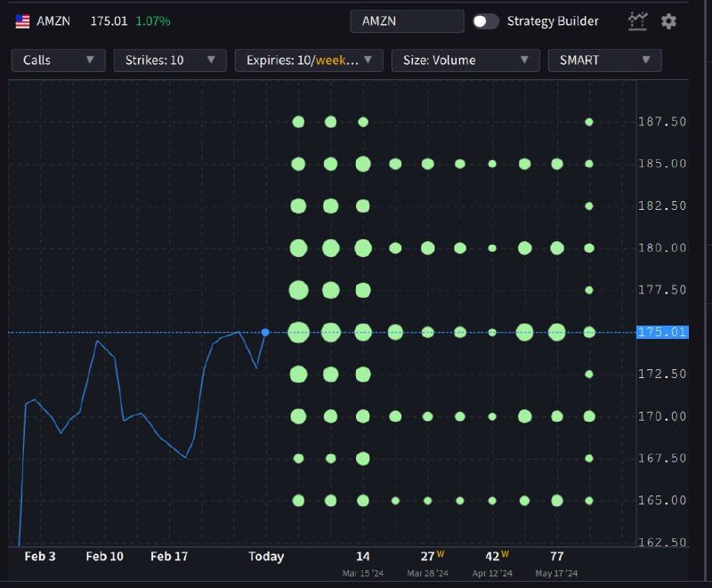Viewport: 712px width, 588px height.
Task: Click the 165.00 strike label
Action: (x=662, y=501)
